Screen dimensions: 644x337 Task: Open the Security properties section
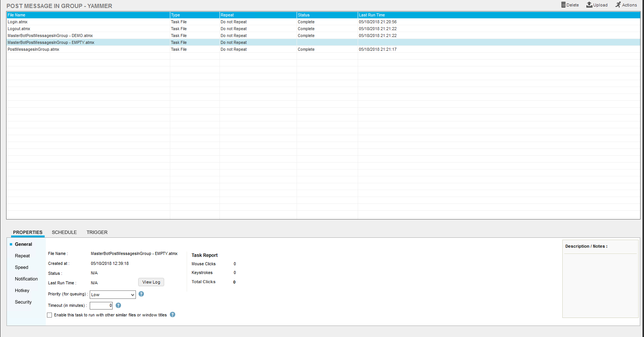click(x=23, y=302)
